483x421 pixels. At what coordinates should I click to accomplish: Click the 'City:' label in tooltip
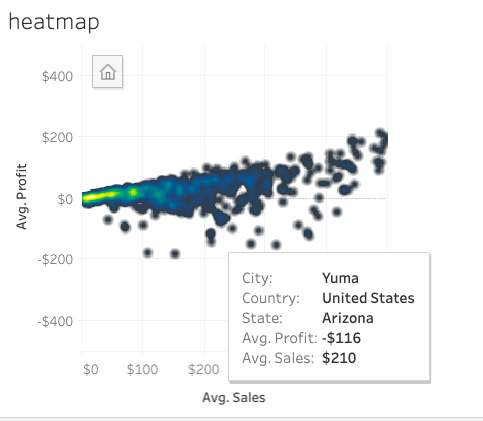(x=257, y=278)
